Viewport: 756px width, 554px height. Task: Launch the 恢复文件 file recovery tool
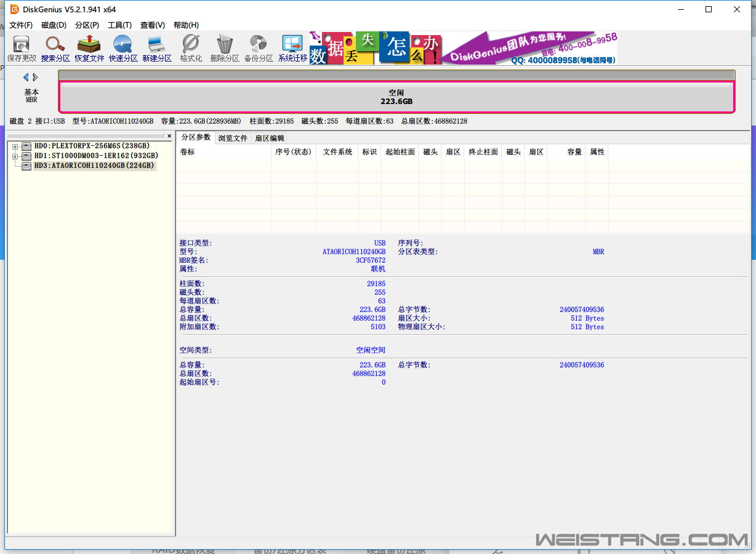(x=89, y=49)
